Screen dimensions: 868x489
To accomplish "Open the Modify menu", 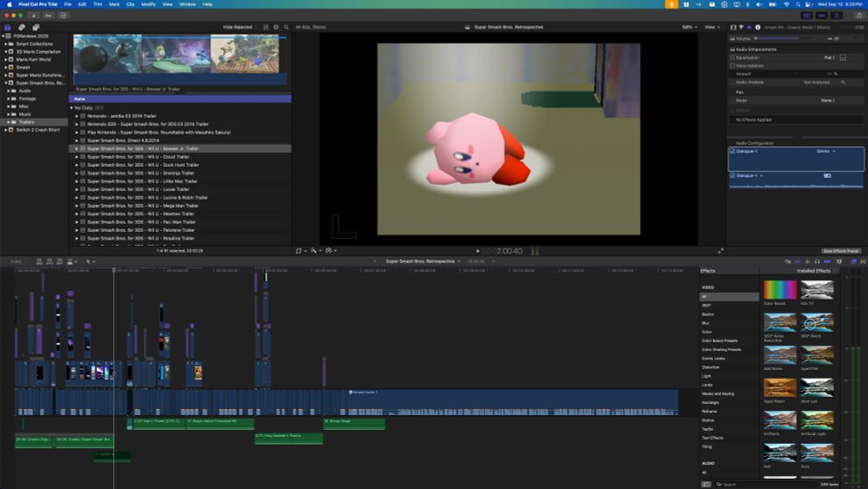I will (x=148, y=4).
